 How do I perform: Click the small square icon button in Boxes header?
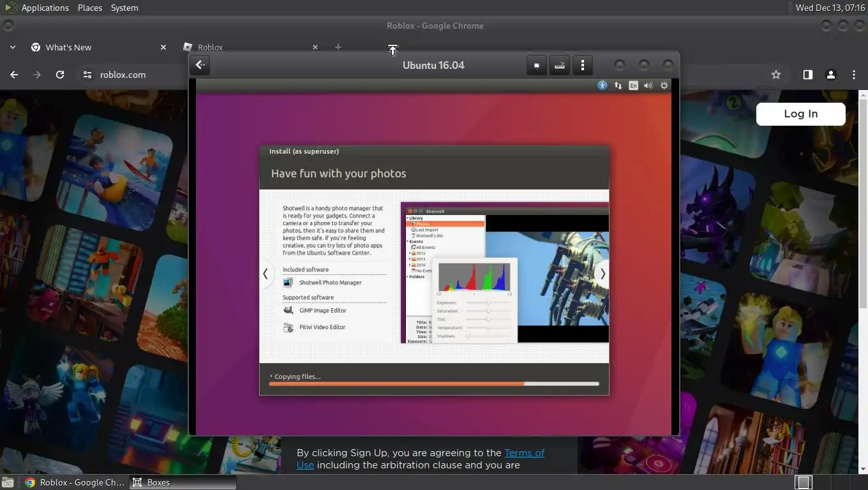537,65
